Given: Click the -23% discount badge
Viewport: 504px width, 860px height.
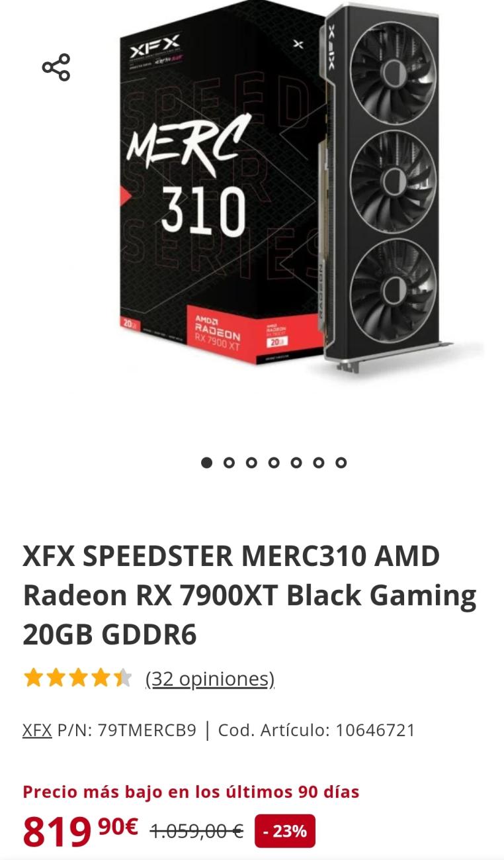Looking at the screenshot, I should (x=285, y=831).
